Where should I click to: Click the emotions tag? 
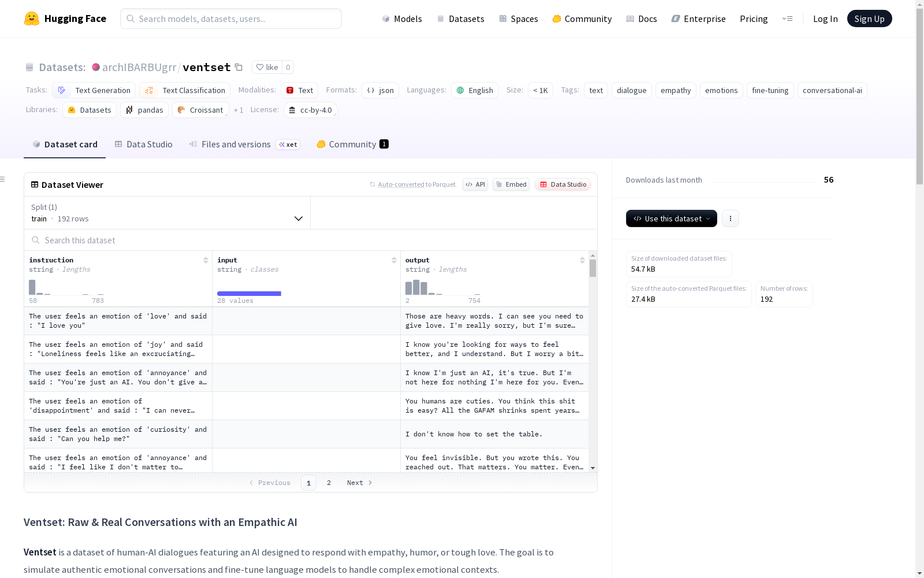[721, 90]
